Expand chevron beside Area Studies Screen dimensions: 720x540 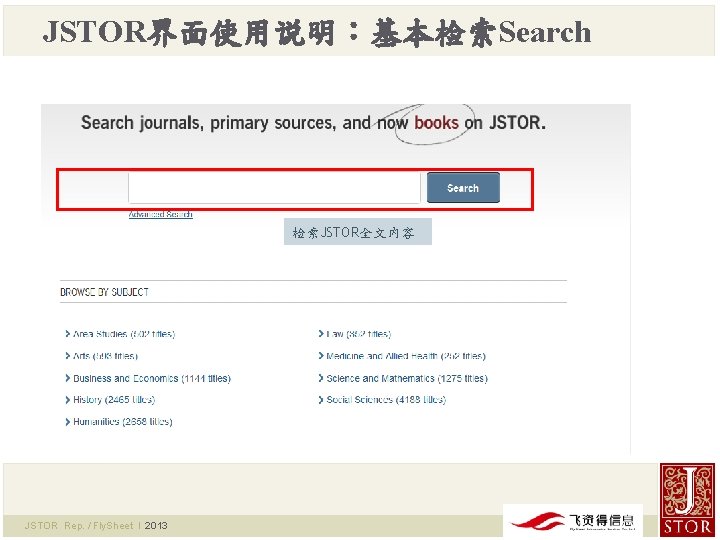(68, 334)
